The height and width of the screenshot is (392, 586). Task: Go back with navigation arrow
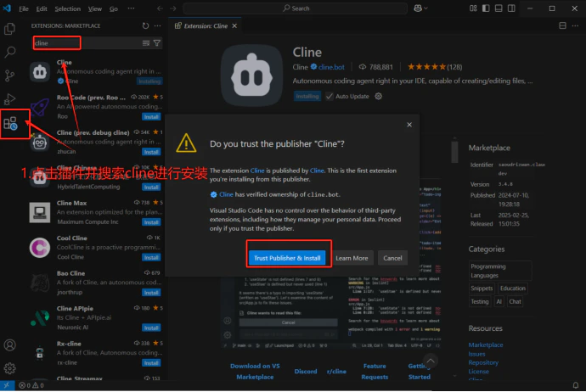[160, 8]
